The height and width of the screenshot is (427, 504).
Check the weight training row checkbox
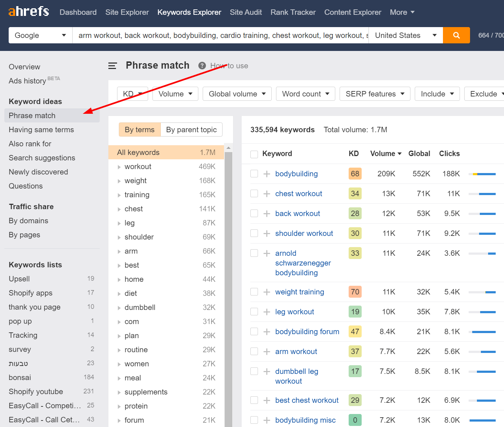254,292
